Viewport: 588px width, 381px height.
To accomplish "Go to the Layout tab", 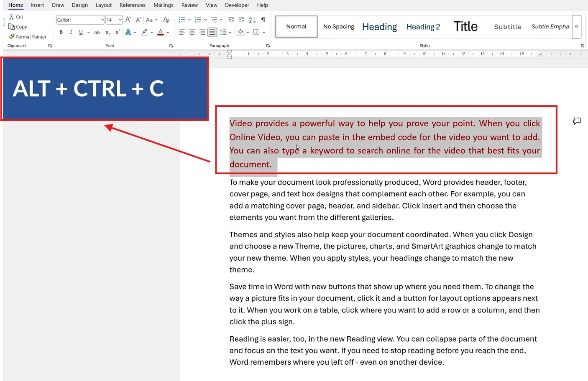I will (104, 5).
